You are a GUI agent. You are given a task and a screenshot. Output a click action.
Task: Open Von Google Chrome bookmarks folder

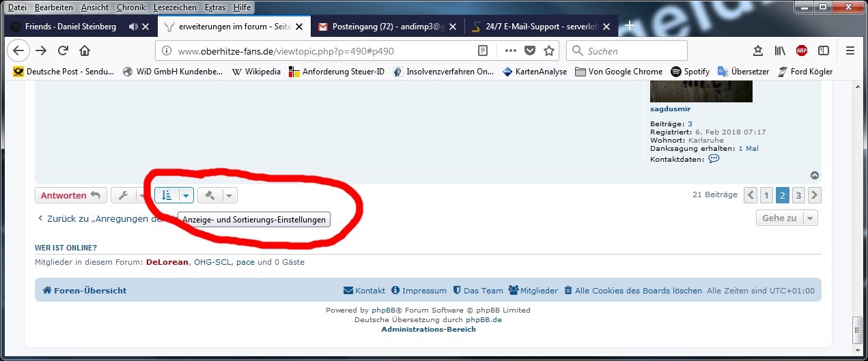(x=619, y=72)
